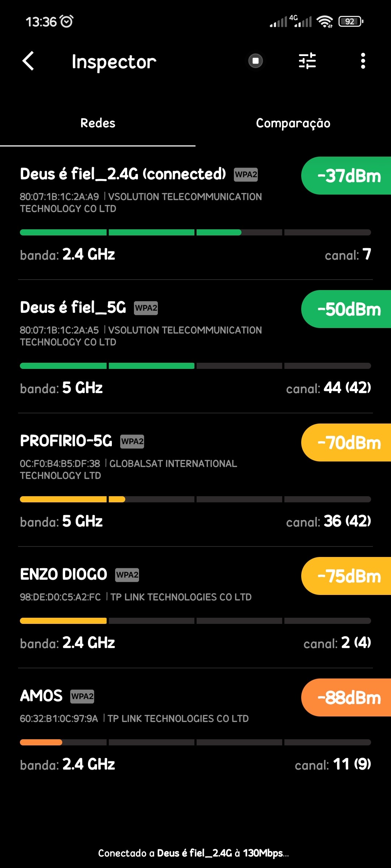Viewport: 391px width, 868px height.
Task: Stop scanning with the stop button
Action: (256, 61)
